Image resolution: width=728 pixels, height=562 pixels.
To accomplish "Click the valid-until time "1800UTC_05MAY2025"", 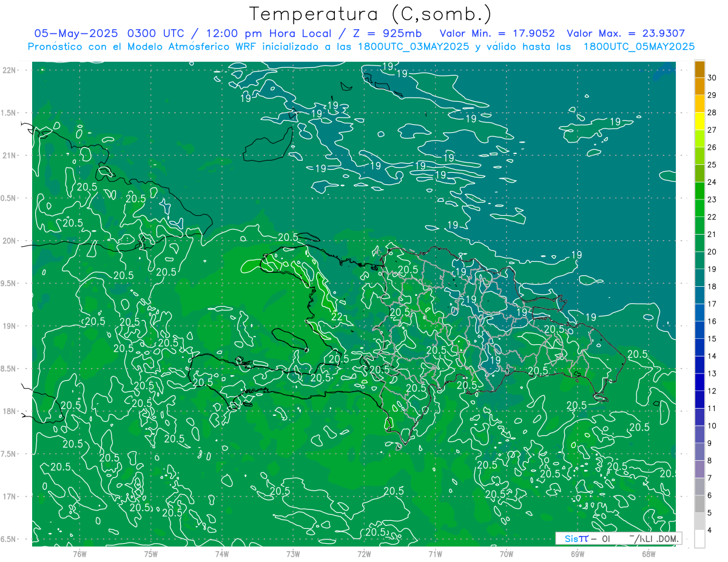I will (639, 47).
